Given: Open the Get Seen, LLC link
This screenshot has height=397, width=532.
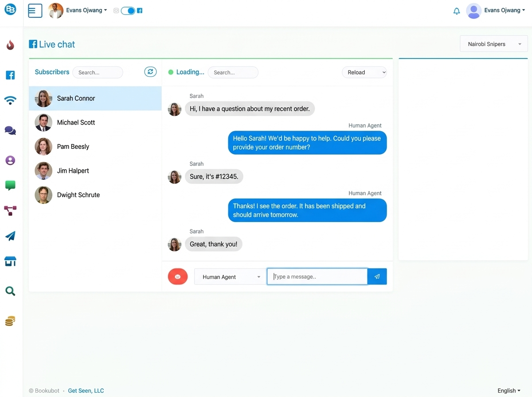Looking at the screenshot, I should [x=86, y=390].
